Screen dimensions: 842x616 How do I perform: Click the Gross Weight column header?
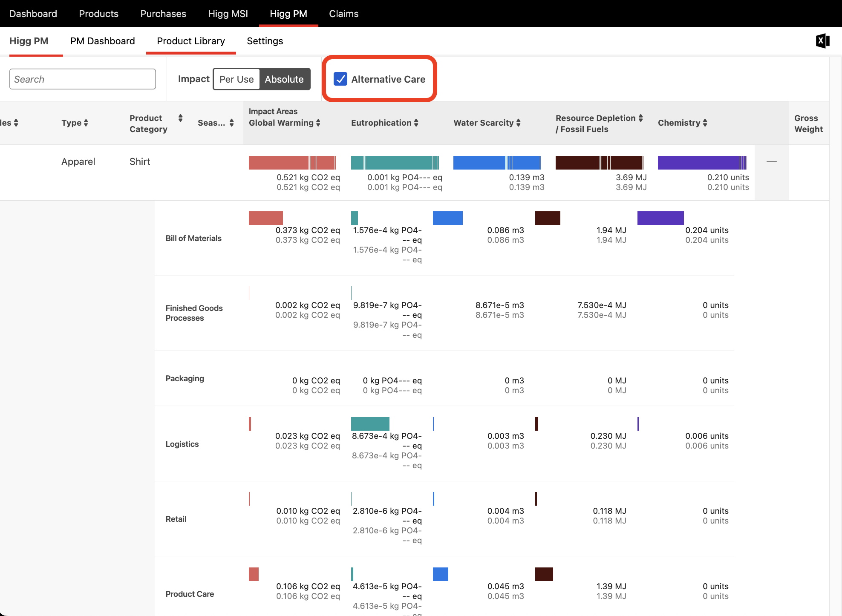[808, 123]
